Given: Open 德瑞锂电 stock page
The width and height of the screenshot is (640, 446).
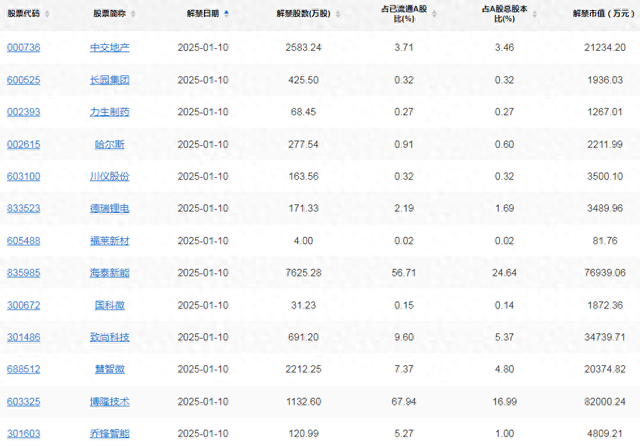Looking at the screenshot, I should point(110,209).
